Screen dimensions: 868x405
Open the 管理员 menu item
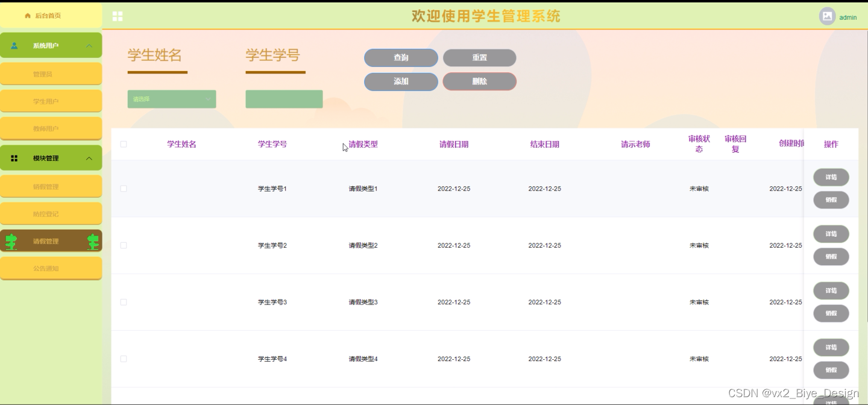pyautogui.click(x=51, y=74)
